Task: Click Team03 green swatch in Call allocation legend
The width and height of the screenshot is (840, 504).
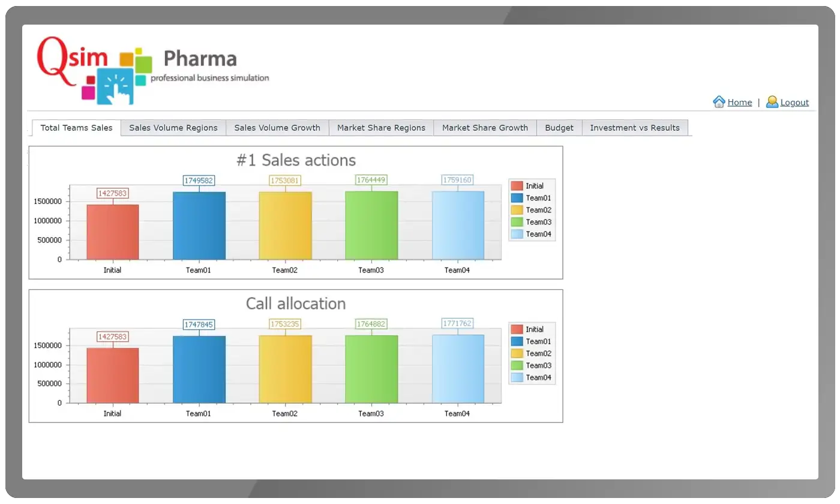Action: pos(517,365)
